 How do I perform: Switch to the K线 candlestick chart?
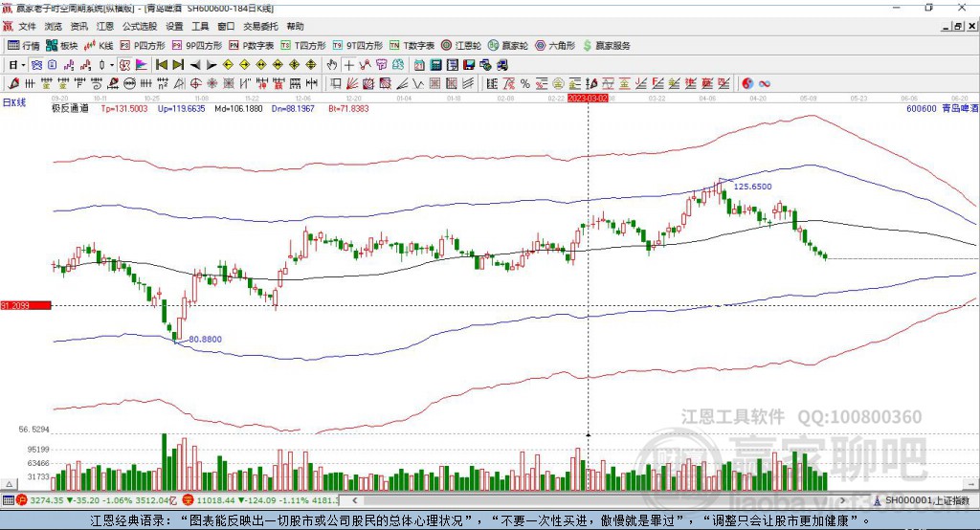[x=99, y=46]
